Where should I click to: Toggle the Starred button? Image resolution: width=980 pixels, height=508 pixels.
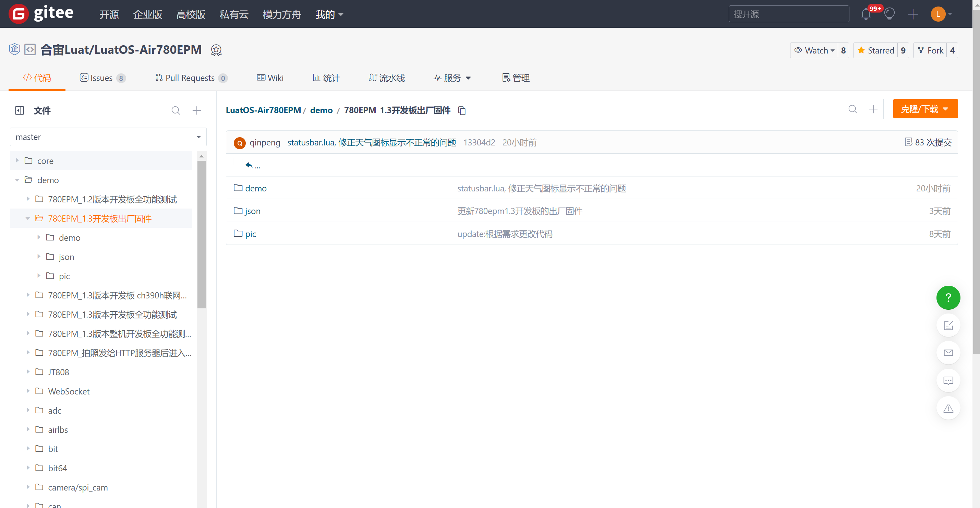click(876, 50)
